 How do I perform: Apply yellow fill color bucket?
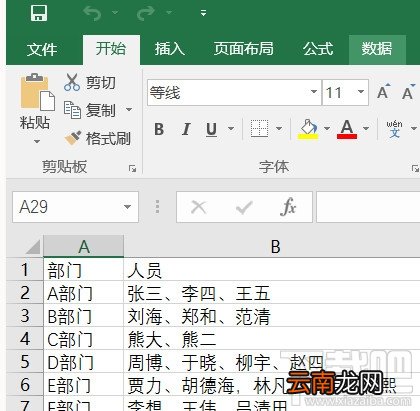pyautogui.click(x=308, y=129)
